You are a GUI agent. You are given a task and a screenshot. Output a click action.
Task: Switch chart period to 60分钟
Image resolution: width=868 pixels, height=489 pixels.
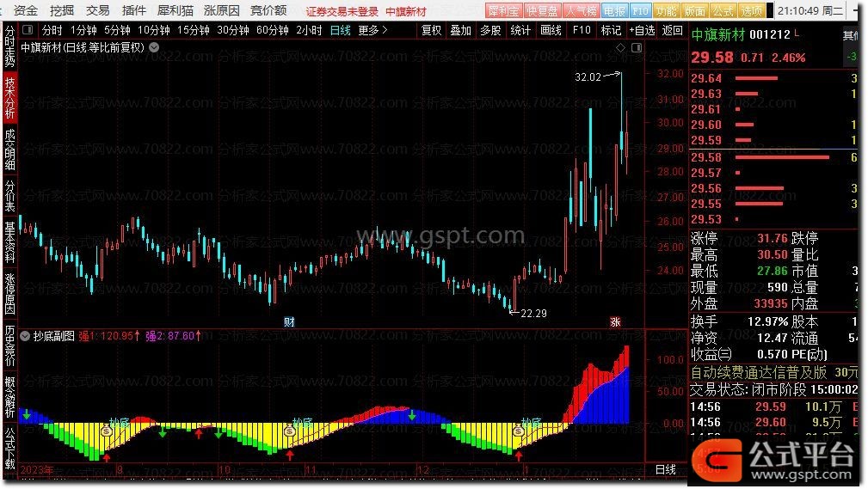[x=273, y=30]
